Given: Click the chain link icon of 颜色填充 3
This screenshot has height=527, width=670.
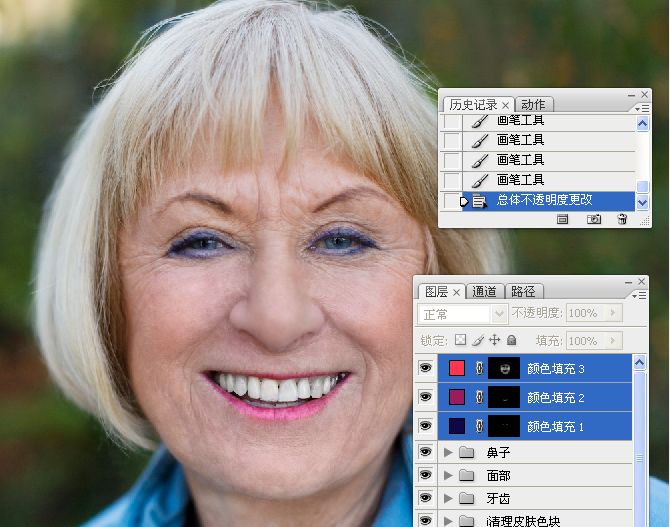Looking at the screenshot, I should (x=479, y=368).
